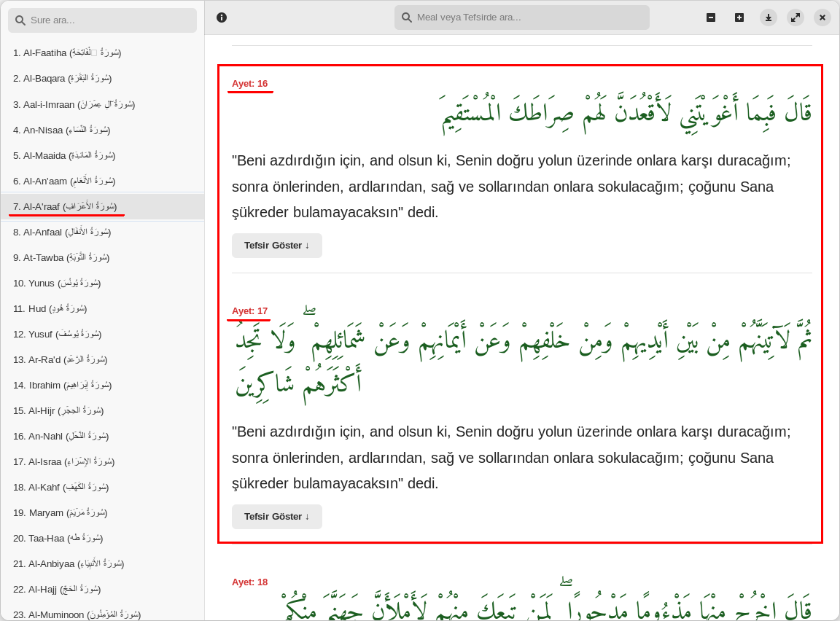Decrease font size with the minus icon
Screen dimensions: 840x621
click(x=711, y=17)
